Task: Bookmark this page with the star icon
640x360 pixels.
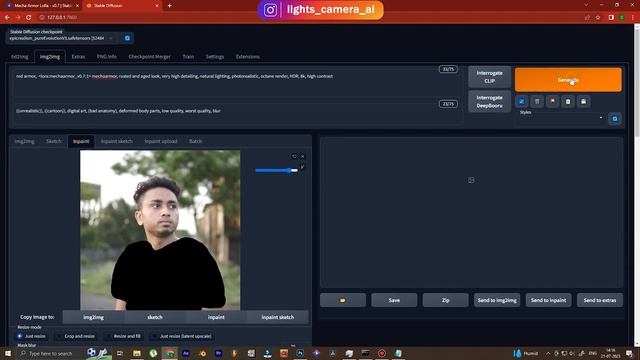Action: point(598,18)
